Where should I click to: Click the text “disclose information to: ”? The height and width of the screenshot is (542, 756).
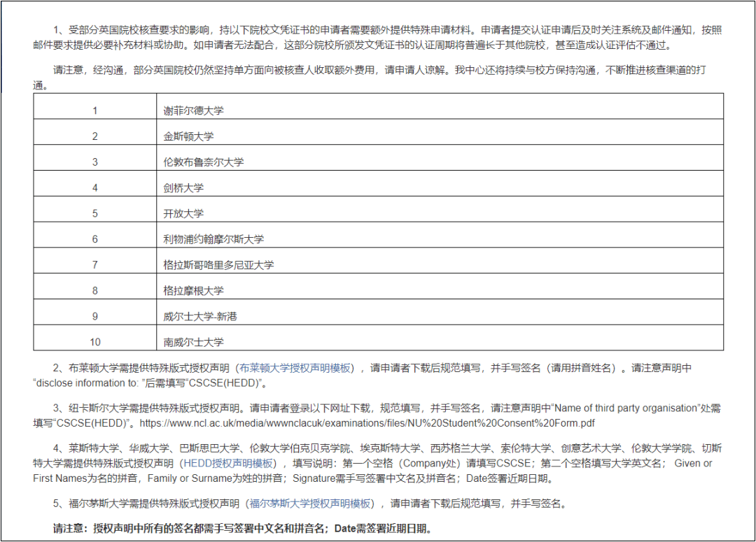pyautogui.click(x=90, y=383)
